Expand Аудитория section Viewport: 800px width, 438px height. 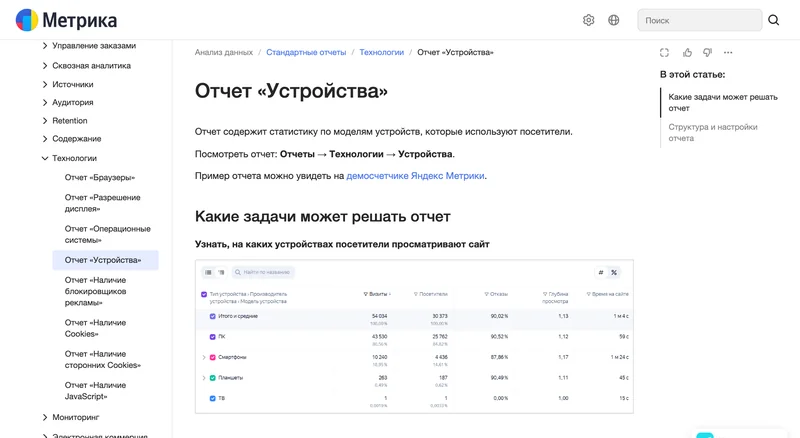pyautogui.click(x=67, y=102)
